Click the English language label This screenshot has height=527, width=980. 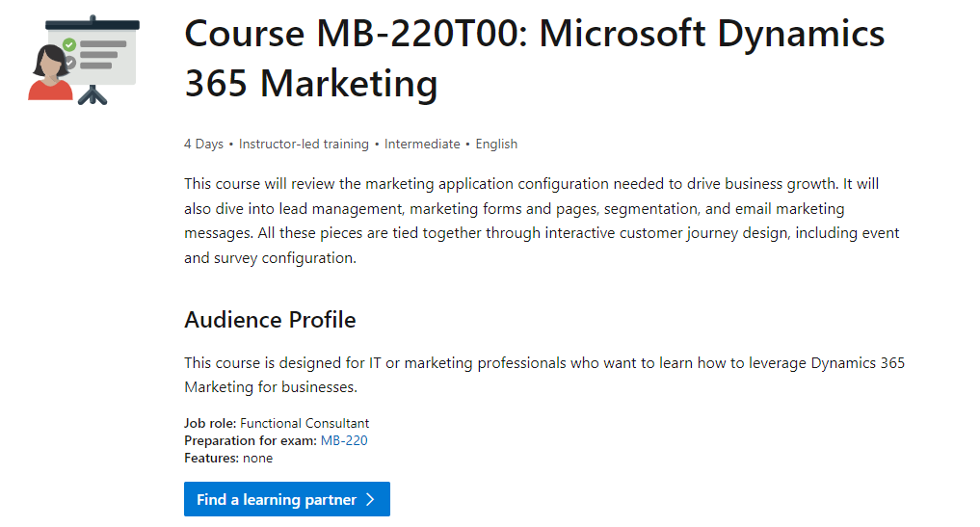point(496,144)
